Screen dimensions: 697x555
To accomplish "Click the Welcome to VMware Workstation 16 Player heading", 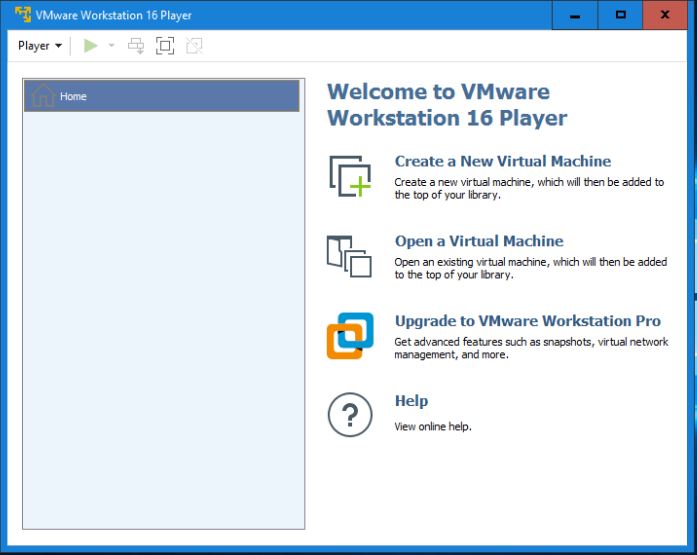I will pyautogui.click(x=447, y=105).
